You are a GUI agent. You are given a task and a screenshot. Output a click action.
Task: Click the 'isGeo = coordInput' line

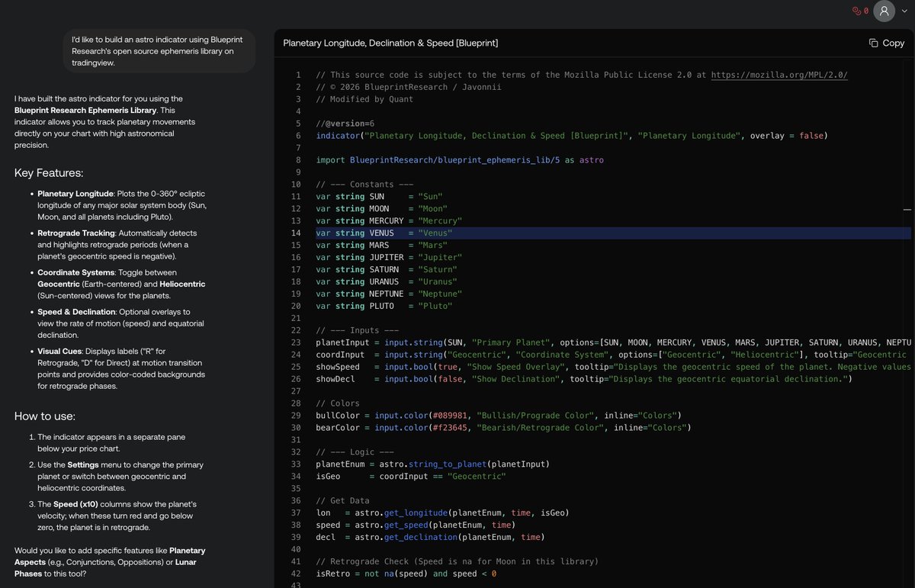tap(411, 477)
